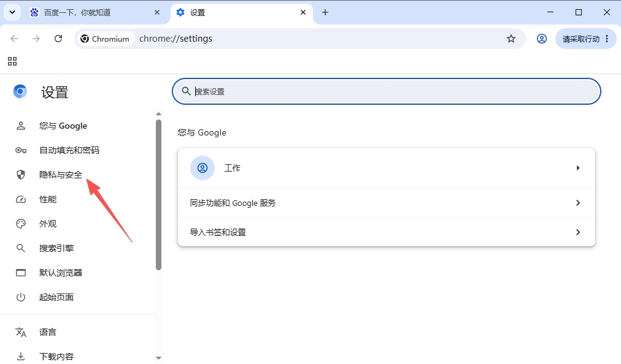Expand chevron for 导入书签和设置
This screenshot has width=621, height=364.
[578, 232]
